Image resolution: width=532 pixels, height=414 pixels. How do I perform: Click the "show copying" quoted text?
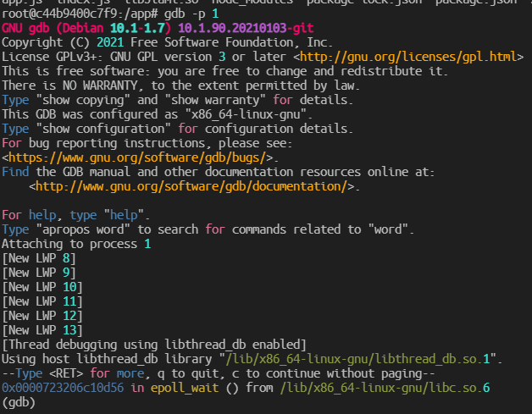click(83, 101)
